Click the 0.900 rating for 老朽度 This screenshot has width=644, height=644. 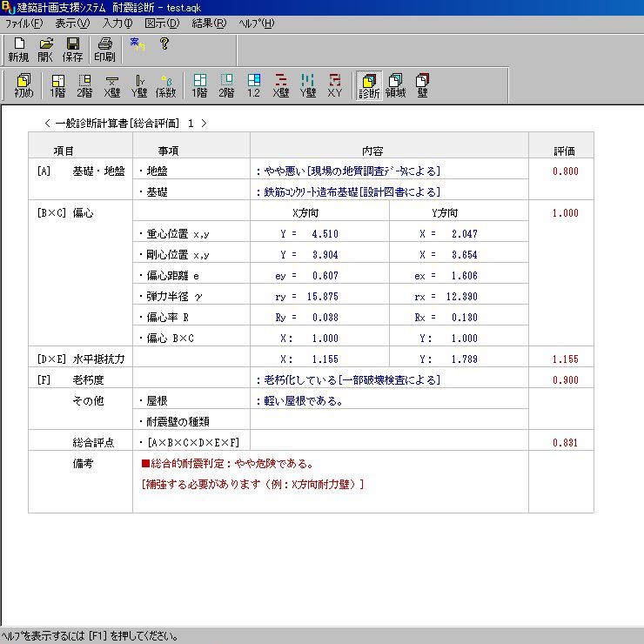pyautogui.click(x=565, y=380)
